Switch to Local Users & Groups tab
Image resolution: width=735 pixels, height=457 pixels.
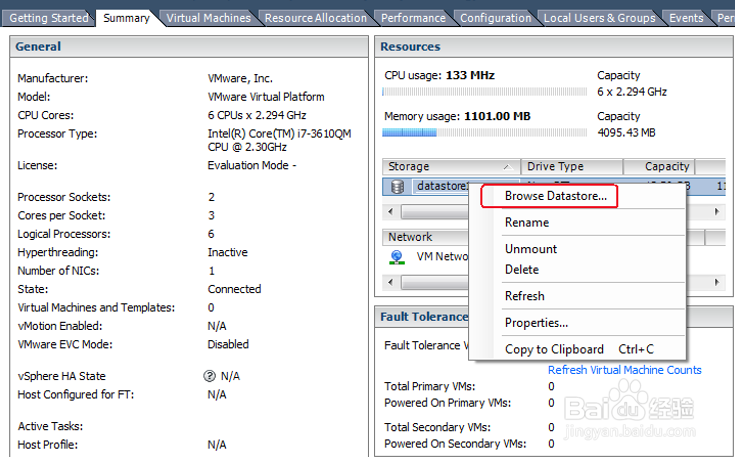point(600,18)
